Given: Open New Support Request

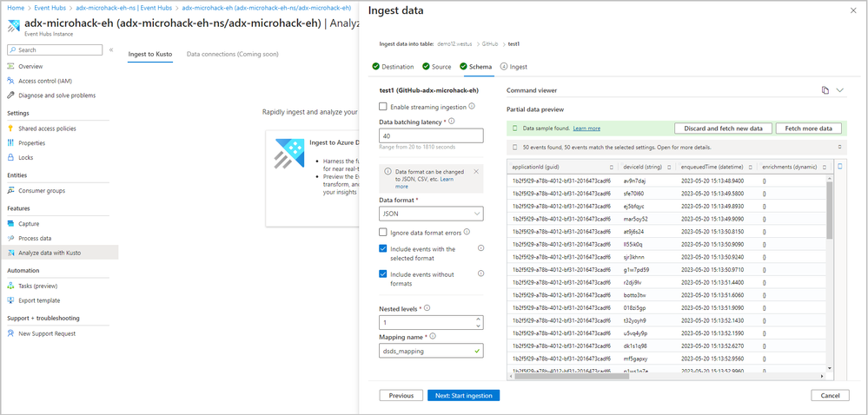Looking at the screenshot, I should click(x=47, y=333).
